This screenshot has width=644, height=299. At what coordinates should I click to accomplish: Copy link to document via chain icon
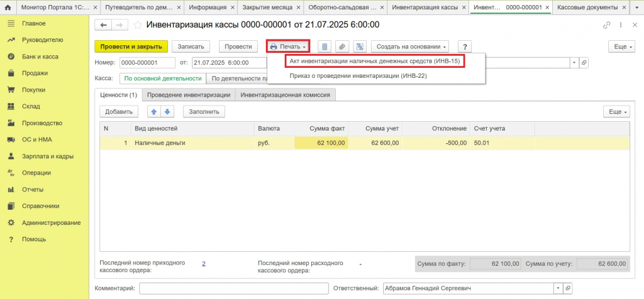[606, 25]
